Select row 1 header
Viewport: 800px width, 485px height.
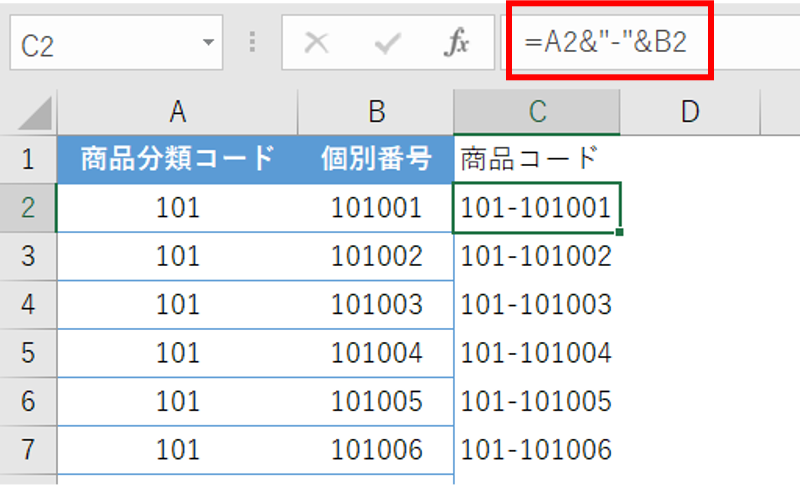click(28, 159)
